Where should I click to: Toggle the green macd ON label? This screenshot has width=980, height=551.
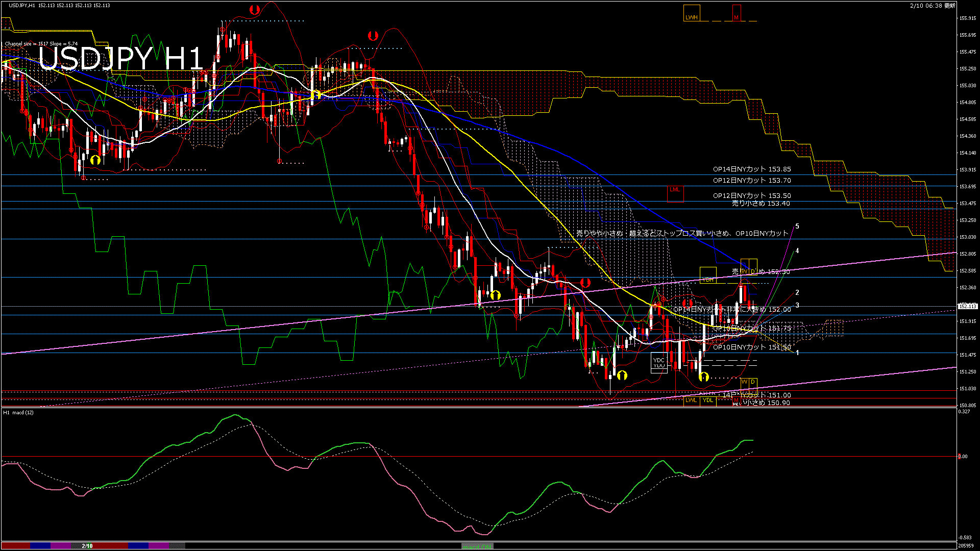click(x=477, y=546)
